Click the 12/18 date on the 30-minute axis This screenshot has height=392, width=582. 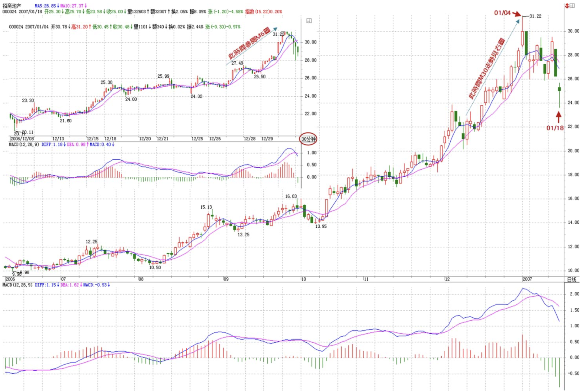point(110,139)
